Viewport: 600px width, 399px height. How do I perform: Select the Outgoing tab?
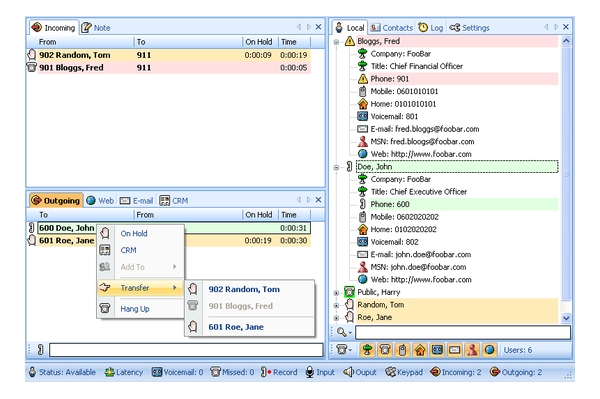(x=56, y=200)
